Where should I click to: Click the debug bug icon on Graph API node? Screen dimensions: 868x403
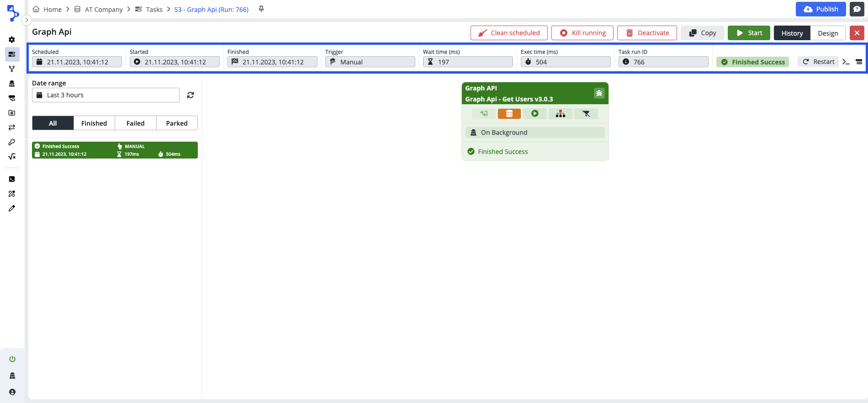click(x=599, y=93)
